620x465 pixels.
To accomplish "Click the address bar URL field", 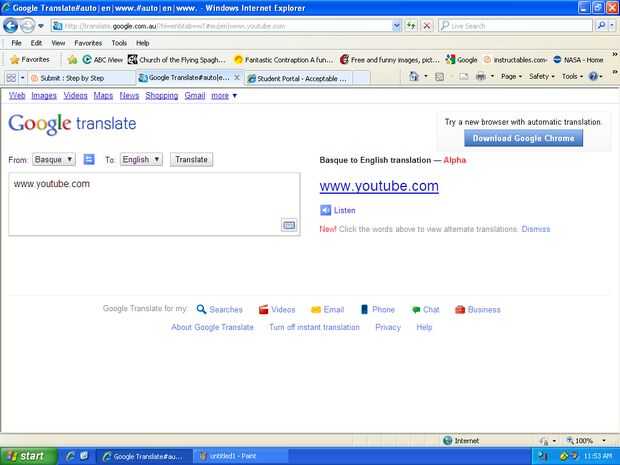I will (221, 26).
